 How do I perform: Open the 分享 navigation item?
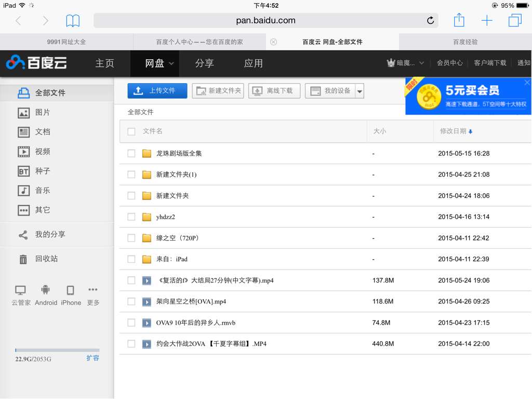click(x=204, y=63)
